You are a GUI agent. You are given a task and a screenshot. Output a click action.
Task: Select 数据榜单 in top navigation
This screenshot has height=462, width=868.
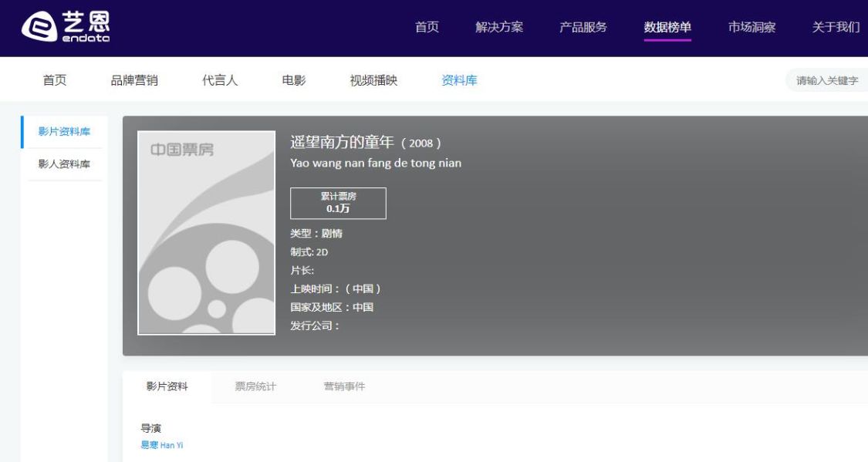coord(667,28)
